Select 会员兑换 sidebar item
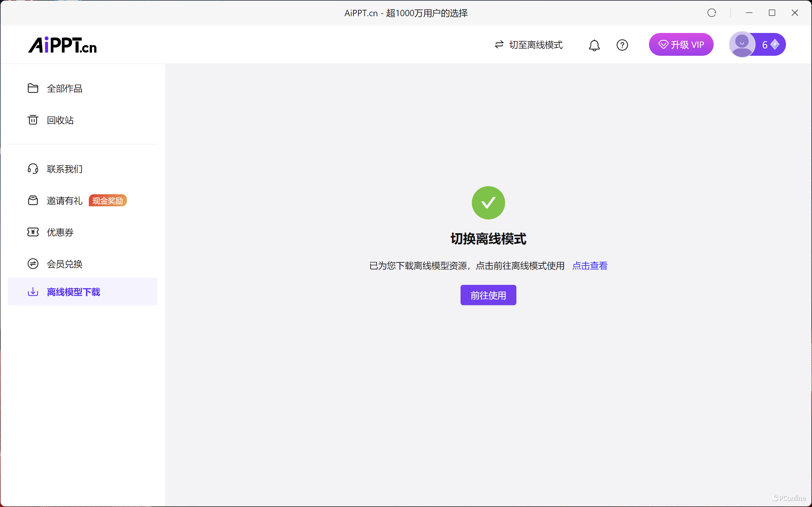This screenshot has width=812, height=507. pos(64,264)
